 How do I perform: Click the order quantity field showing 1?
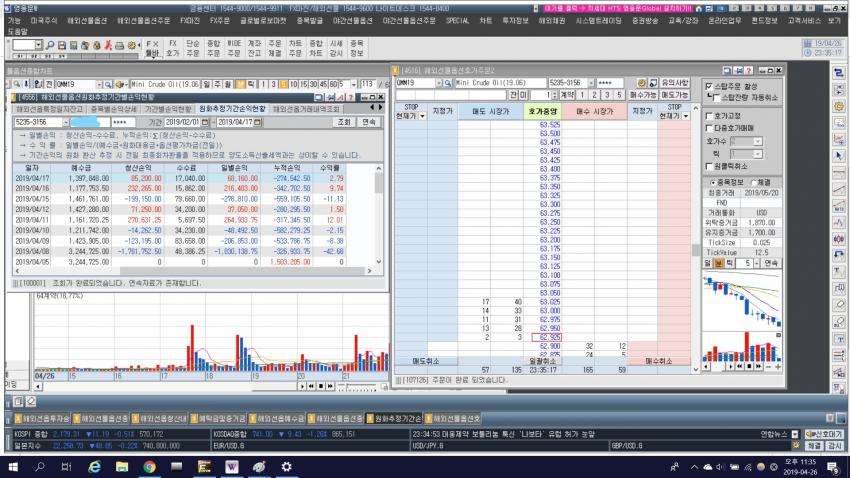point(541,95)
